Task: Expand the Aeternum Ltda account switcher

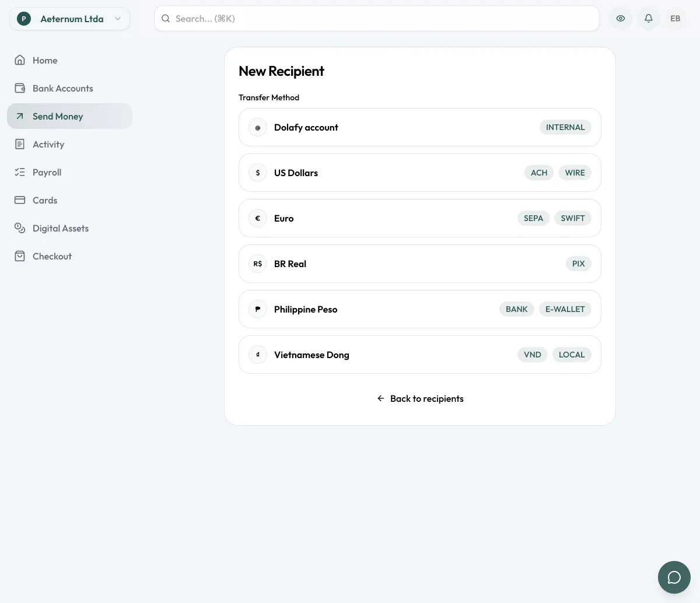Action: [x=70, y=19]
